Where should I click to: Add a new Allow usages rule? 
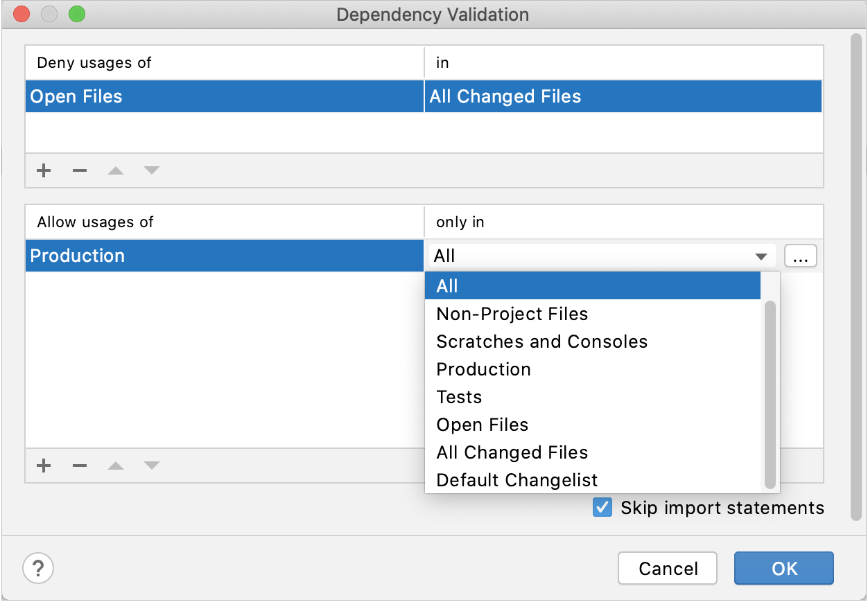tap(44, 466)
